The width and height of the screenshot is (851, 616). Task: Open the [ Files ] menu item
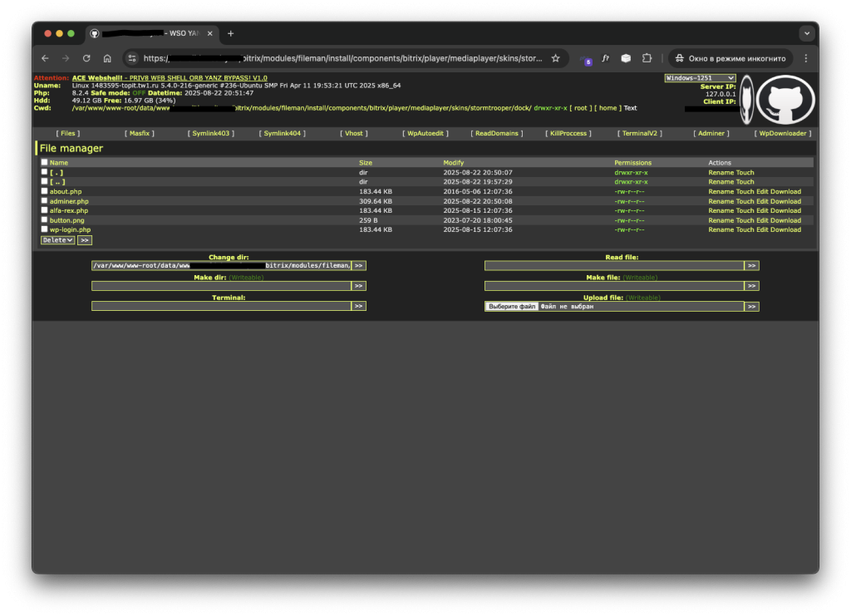click(x=68, y=134)
